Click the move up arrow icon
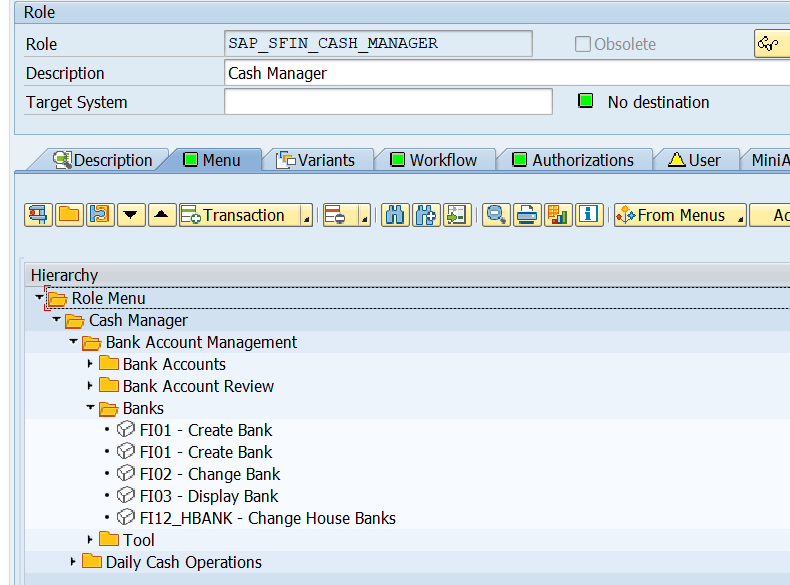790x585 pixels. [x=162, y=215]
